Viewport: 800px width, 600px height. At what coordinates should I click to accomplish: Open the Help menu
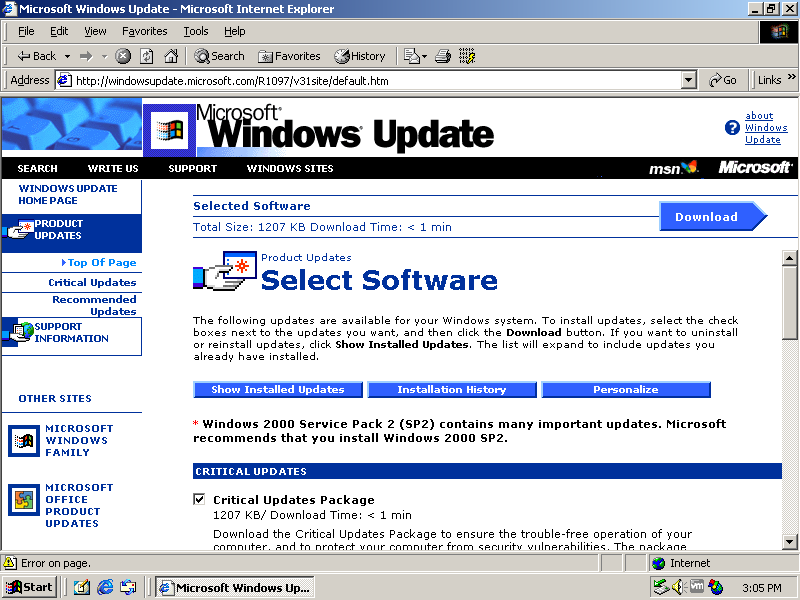point(235,32)
